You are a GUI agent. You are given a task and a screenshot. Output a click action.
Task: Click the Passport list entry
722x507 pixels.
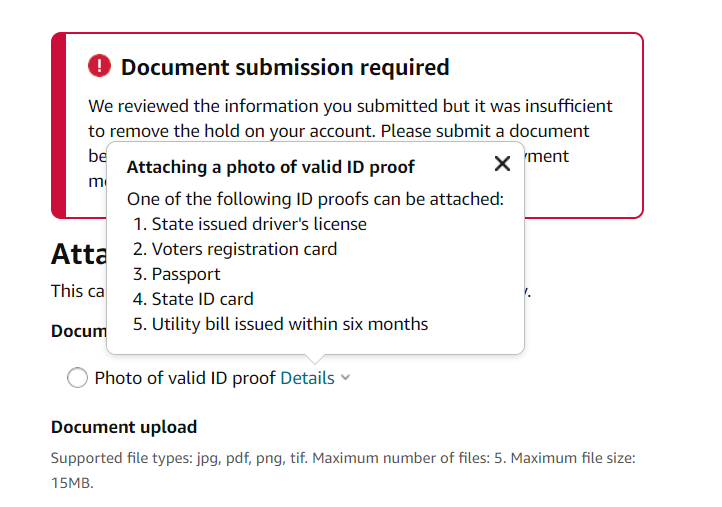coord(177,274)
